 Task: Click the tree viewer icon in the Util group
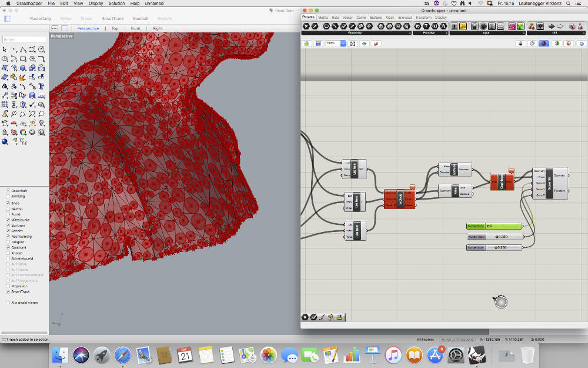[540, 26]
